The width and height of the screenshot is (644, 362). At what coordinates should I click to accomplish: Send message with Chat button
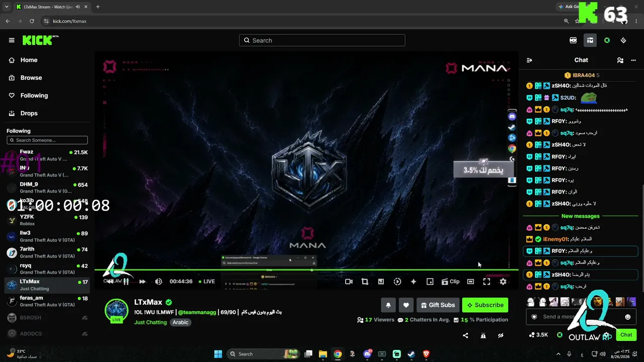coord(626,335)
